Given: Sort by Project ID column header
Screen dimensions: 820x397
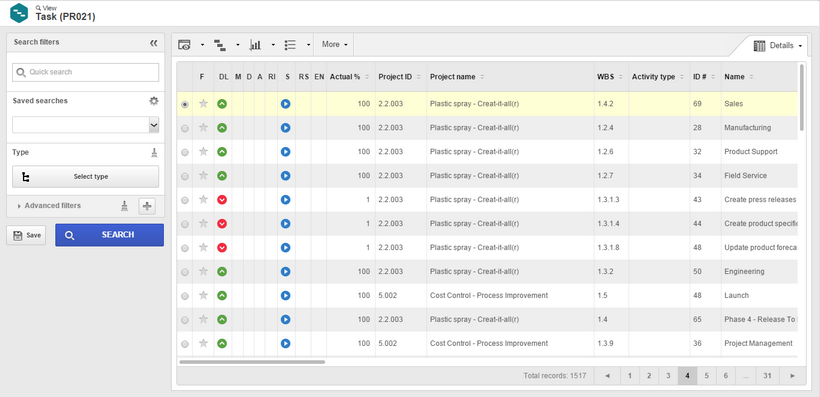Looking at the screenshot, I should coord(401,77).
